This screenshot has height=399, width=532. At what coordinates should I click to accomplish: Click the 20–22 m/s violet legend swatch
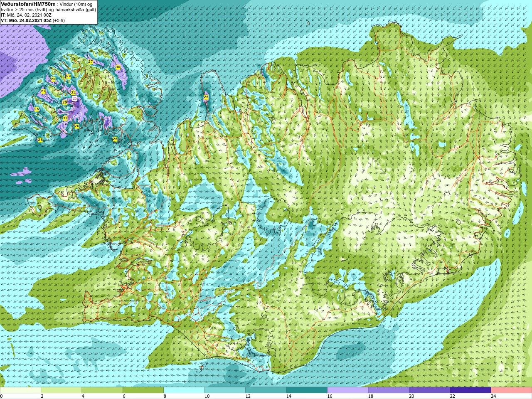[430, 390]
